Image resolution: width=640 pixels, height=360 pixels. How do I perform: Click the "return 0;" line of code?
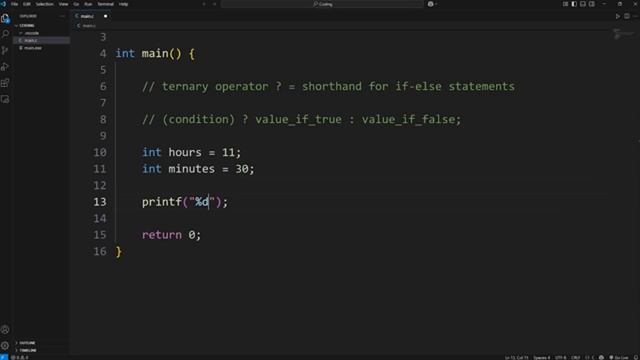point(171,235)
